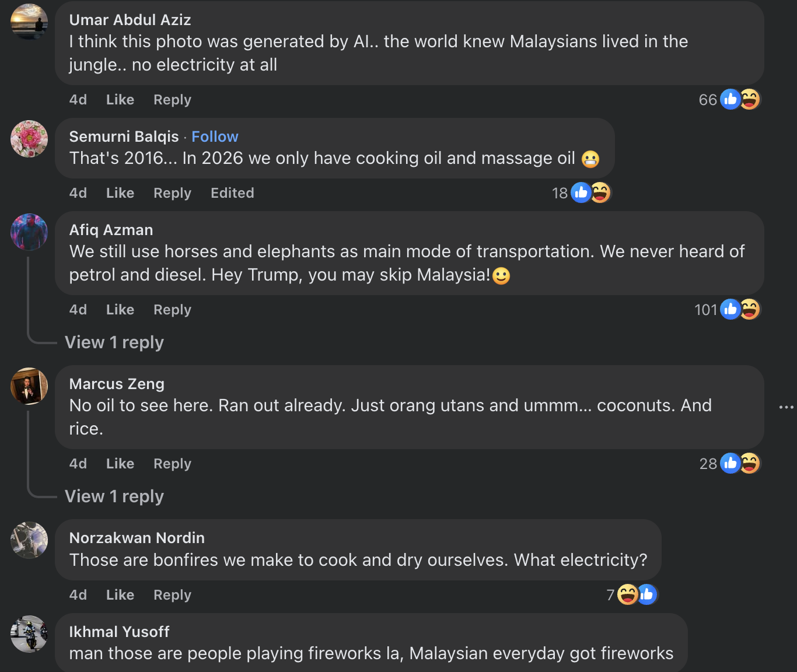Like Afiq Azman's comment
This screenshot has width=797, height=672.
point(120,310)
